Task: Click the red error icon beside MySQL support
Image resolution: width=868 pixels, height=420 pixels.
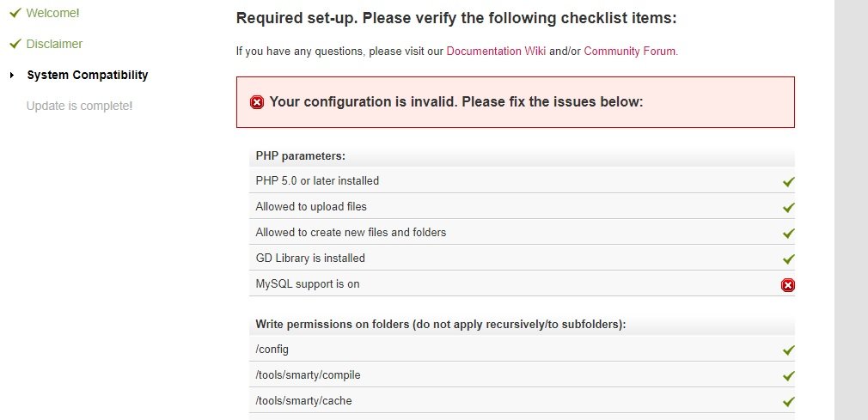Action: (788, 285)
